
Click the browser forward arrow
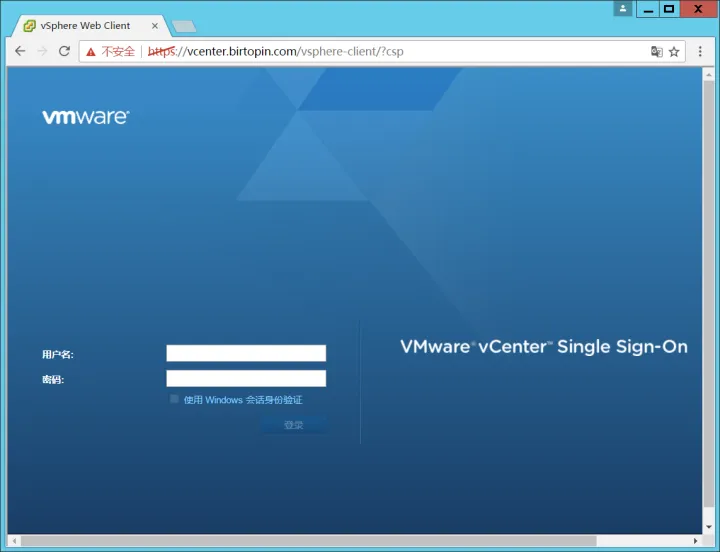42,51
